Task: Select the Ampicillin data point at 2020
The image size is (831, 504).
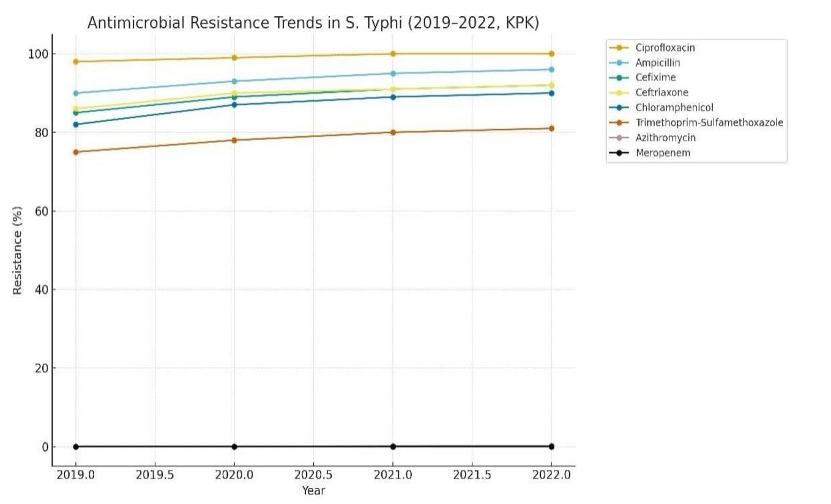Action: click(x=234, y=81)
